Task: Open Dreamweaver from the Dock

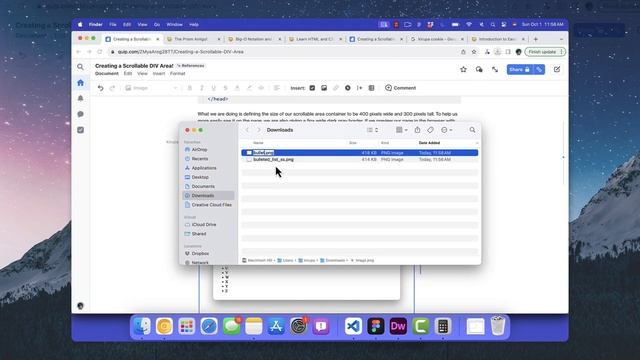Action: pyautogui.click(x=398, y=326)
